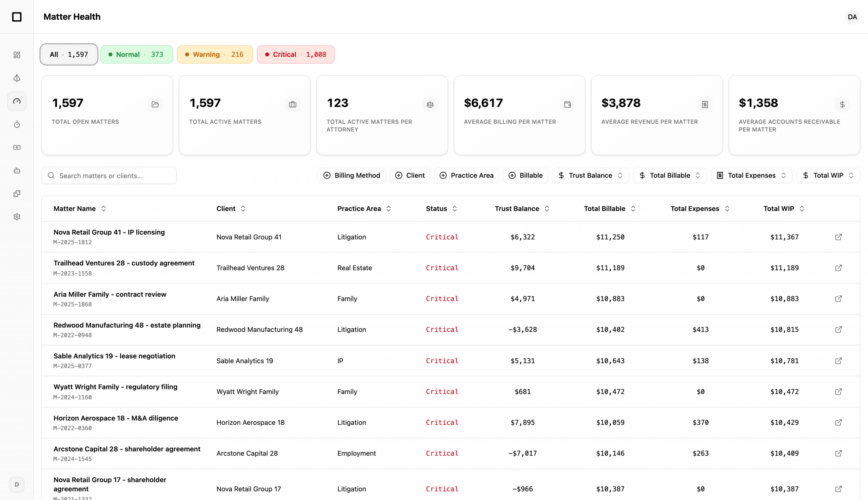Click briefcase icon on Total Active Matters card
This screenshot has height=500, width=868.
[x=292, y=104]
